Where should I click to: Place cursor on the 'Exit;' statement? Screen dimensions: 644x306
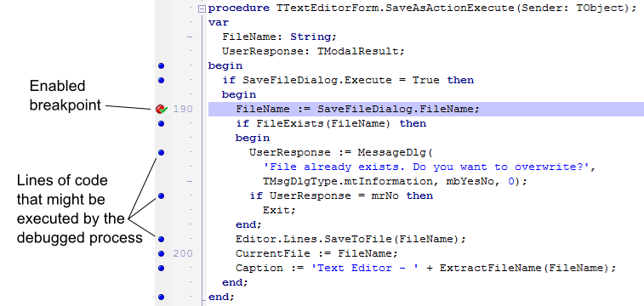pyautogui.click(x=279, y=211)
